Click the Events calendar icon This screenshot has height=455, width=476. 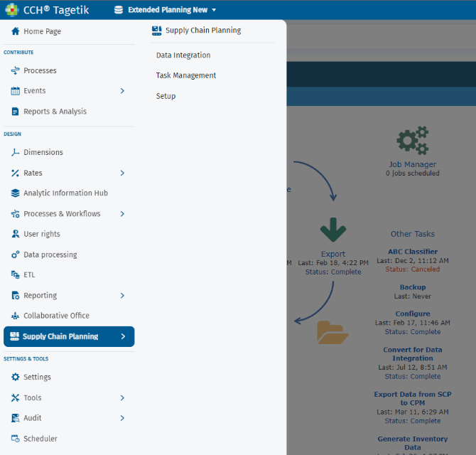[15, 91]
